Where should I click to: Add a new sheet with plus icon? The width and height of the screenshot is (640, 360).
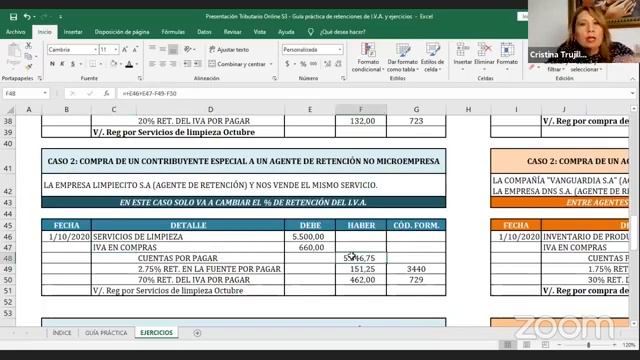click(x=197, y=333)
